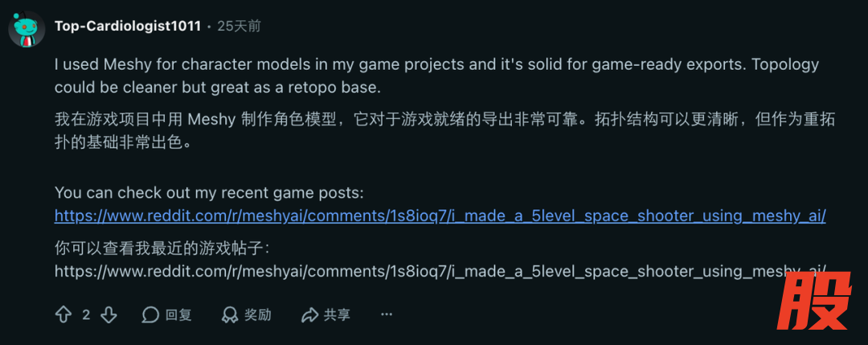Open the three-dot more options menu
The width and height of the screenshot is (868, 345).
tap(387, 314)
